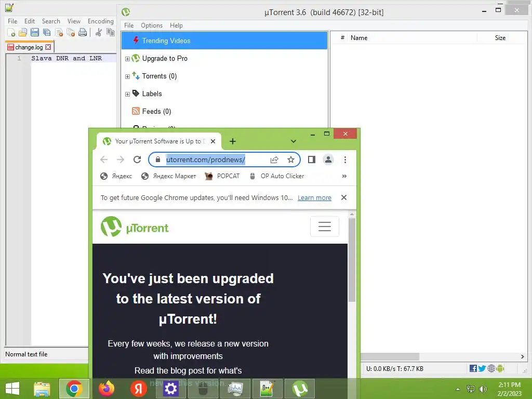Screen dimensions: 532x399
Task: Click the # column header in µTorrent
Action: coord(343,37)
